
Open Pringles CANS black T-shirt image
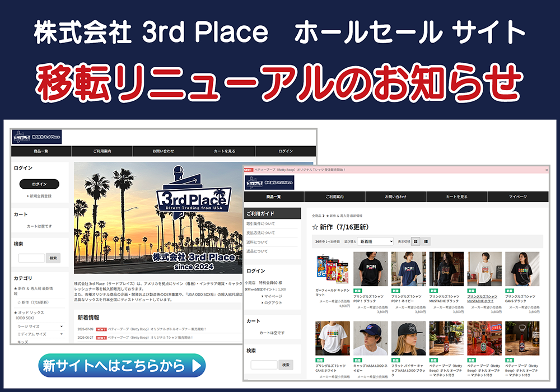point(522,269)
